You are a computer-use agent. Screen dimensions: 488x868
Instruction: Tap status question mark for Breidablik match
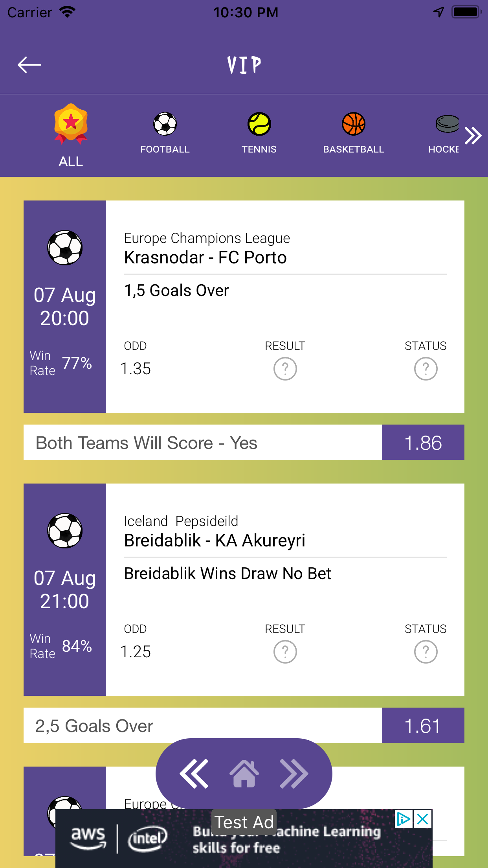point(426,652)
